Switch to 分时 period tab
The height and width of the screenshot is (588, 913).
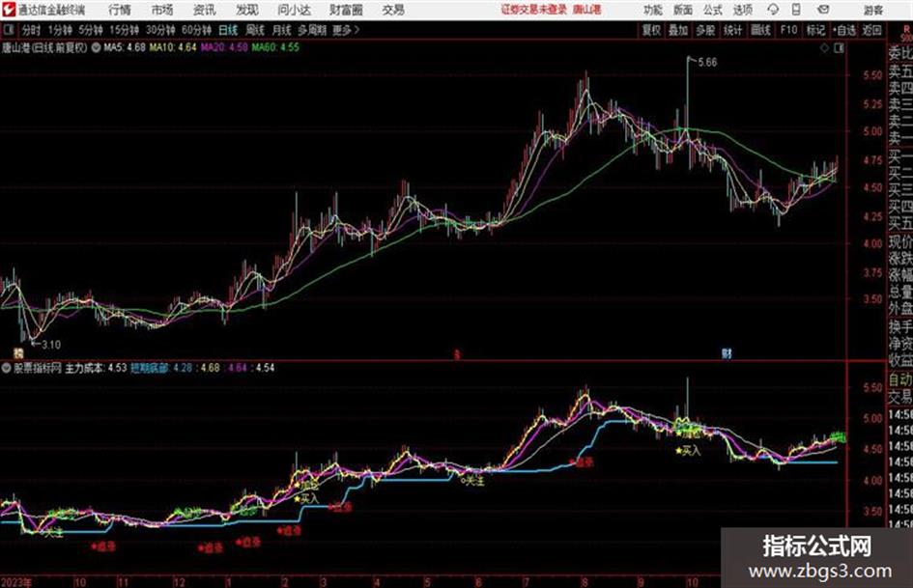pos(32,30)
